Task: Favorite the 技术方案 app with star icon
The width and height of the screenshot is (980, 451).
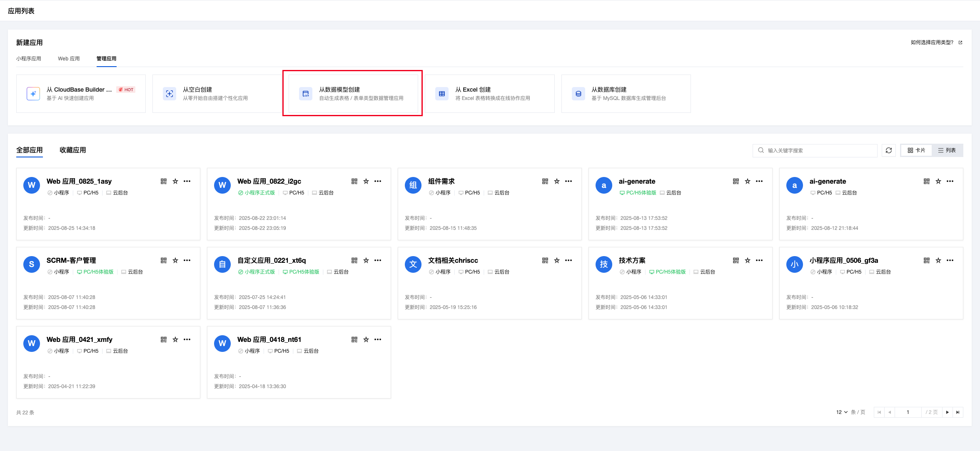Action: [747, 260]
